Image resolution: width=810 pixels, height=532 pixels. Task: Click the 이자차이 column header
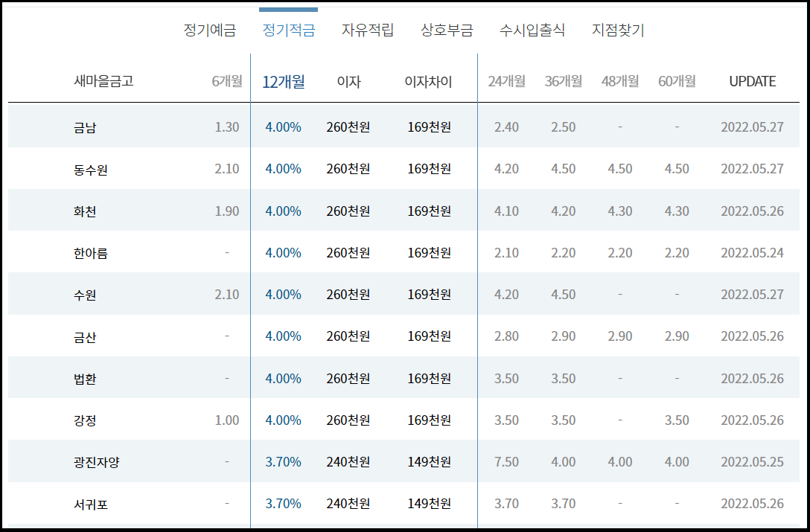pos(428,82)
